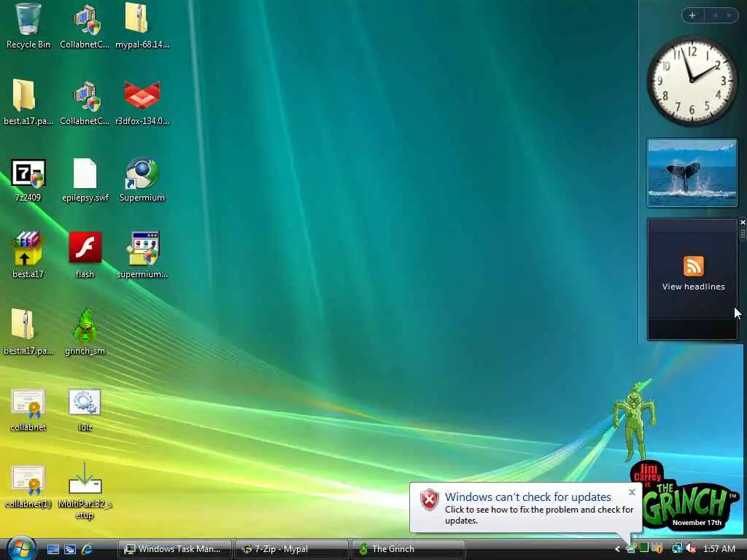Open the Recycle Bin desktop icon
This screenshot has width=747, height=560.
coord(28,26)
